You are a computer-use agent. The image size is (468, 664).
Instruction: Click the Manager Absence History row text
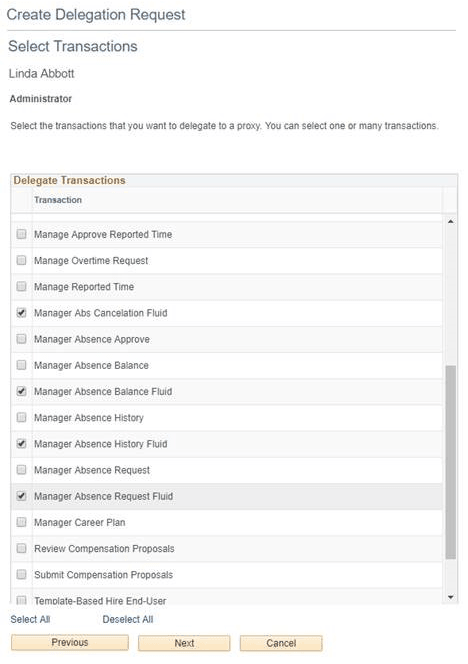coord(89,418)
